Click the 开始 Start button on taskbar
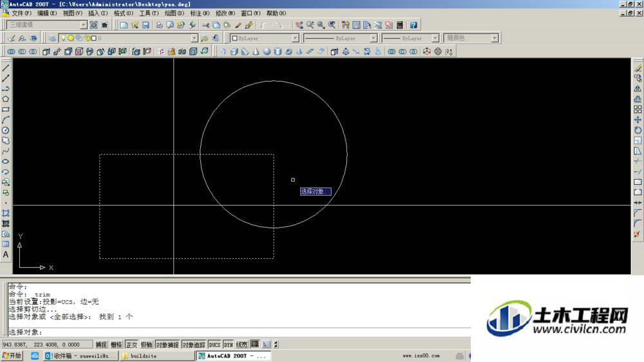The width and height of the screenshot is (644, 362). pyautogui.click(x=12, y=356)
